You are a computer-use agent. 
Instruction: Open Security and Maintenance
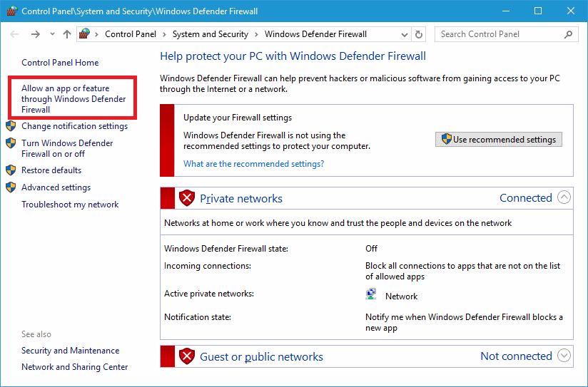click(x=71, y=351)
